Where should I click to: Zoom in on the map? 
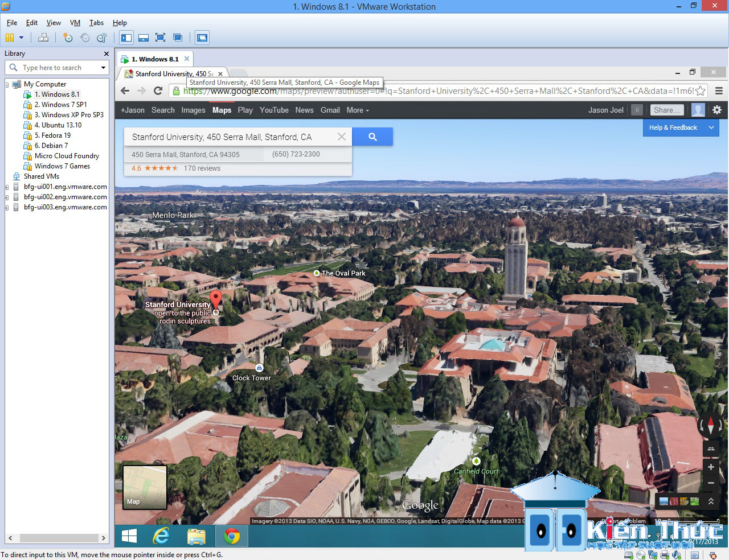(x=711, y=467)
